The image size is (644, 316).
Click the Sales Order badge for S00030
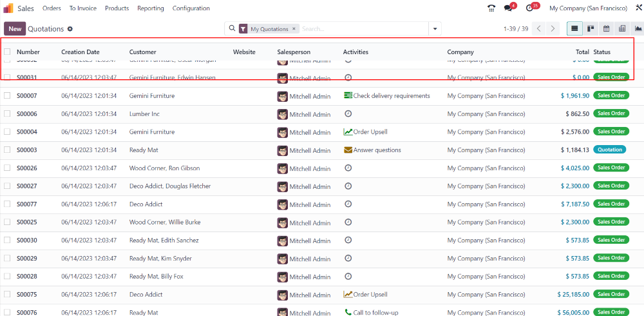tap(611, 240)
